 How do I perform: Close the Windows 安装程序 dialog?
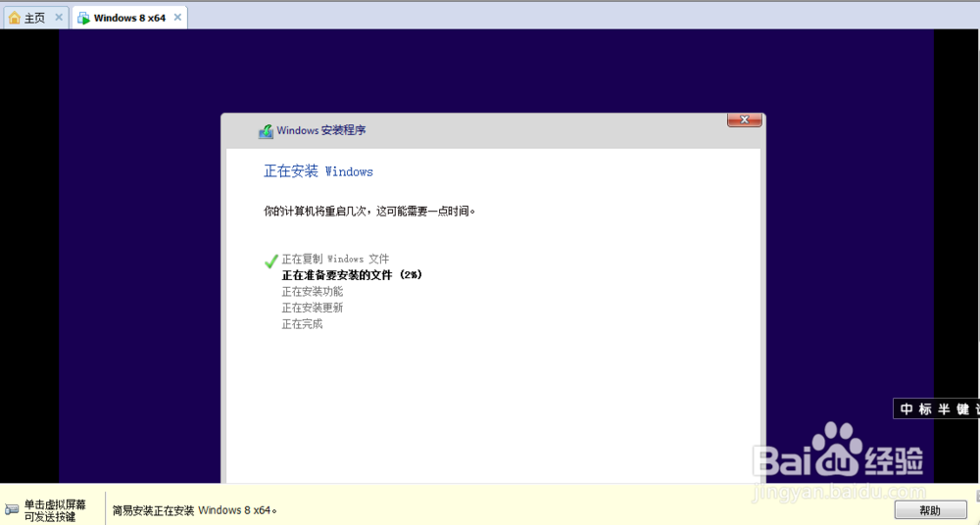click(x=745, y=119)
